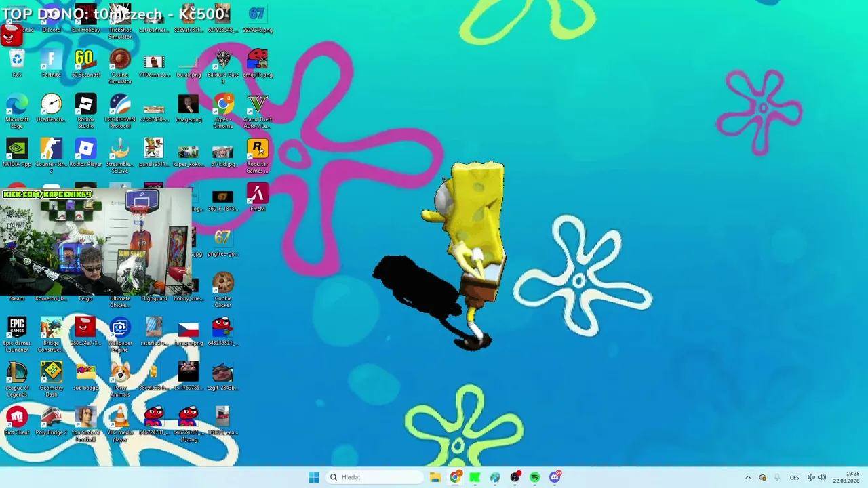Open VLC media player shortcut

(120, 425)
